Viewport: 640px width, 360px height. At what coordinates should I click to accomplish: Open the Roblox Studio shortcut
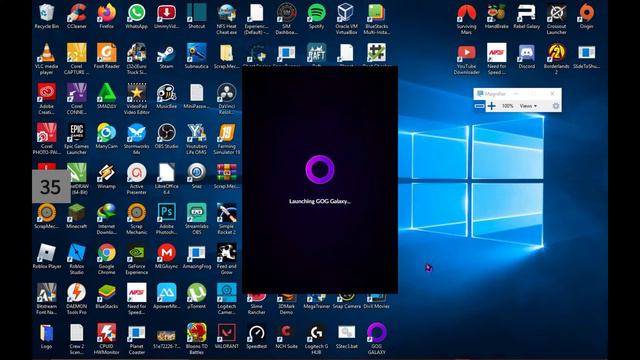pyautogui.click(x=77, y=259)
